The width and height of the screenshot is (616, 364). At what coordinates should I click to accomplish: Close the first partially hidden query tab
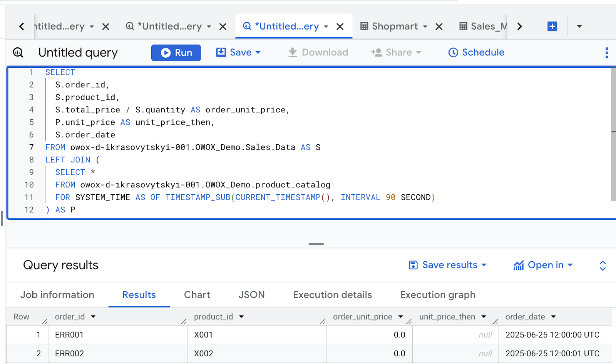[105, 27]
